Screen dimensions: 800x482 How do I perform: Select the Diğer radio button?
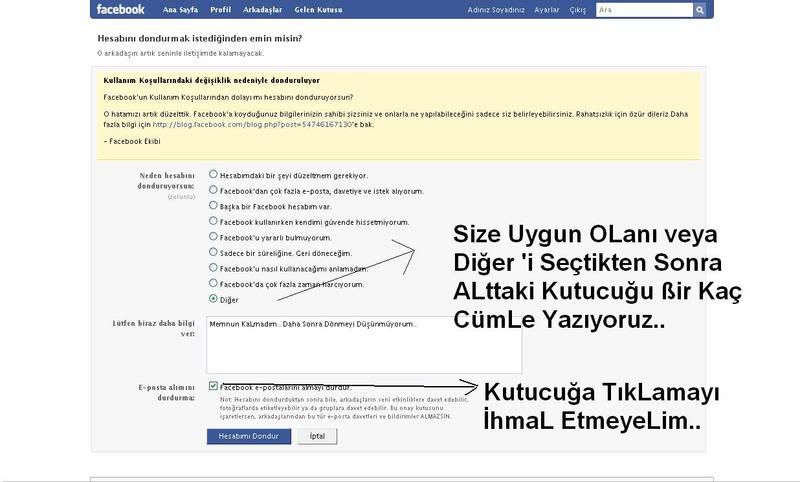(x=213, y=299)
